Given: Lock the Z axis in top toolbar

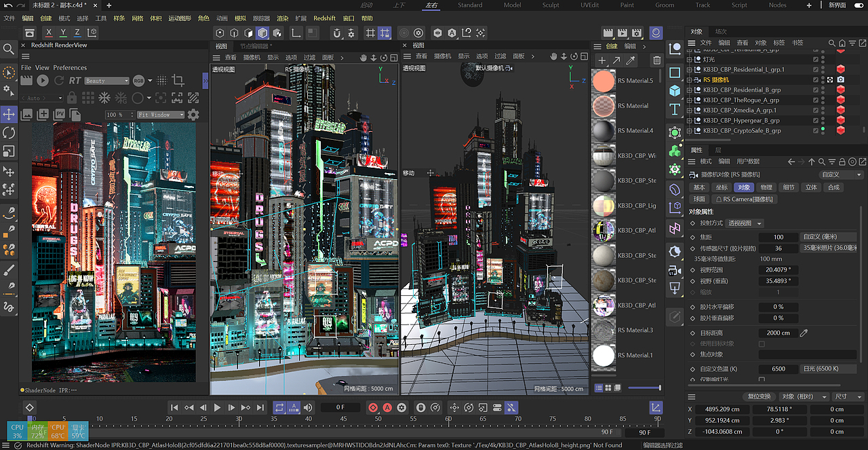Looking at the screenshot, I should (x=77, y=33).
